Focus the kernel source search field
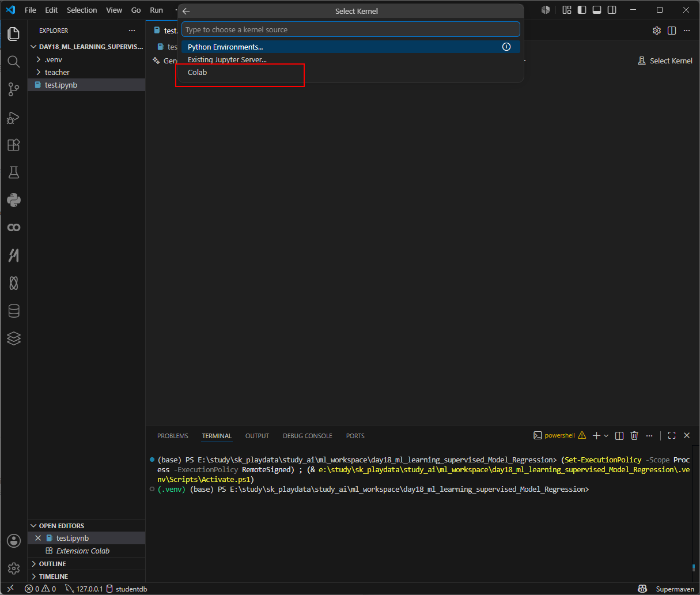 (351, 29)
